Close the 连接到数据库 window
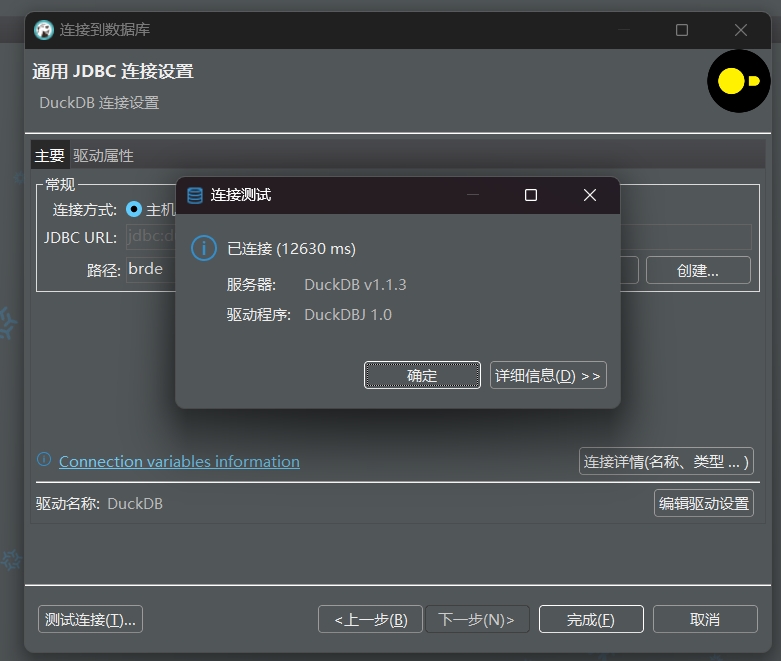 point(741,30)
